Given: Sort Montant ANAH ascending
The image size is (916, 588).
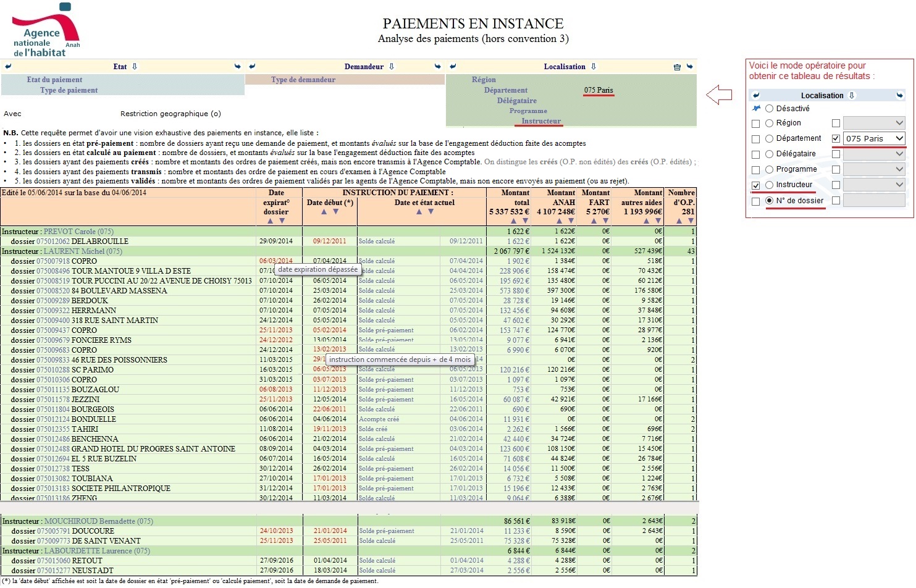Looking at the screenshot, I should pos(559,221).
